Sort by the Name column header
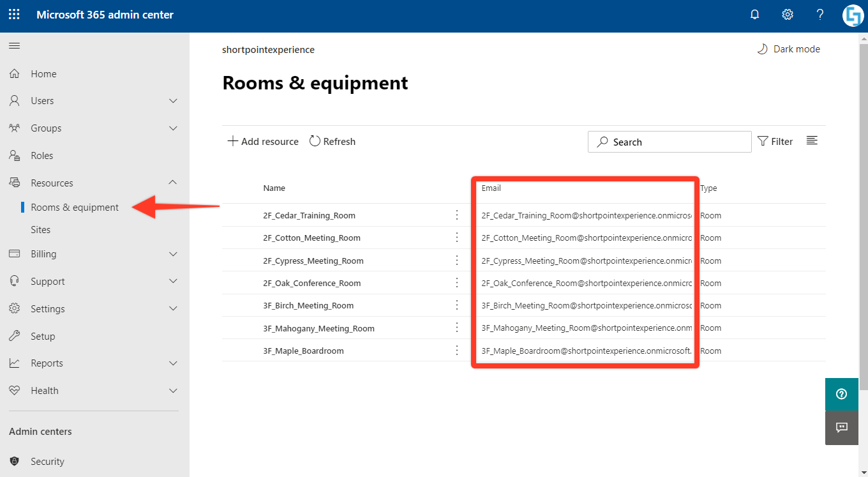The height and width of the screenshot is (477, 868). pyautogui.click(x=274, y=188)
